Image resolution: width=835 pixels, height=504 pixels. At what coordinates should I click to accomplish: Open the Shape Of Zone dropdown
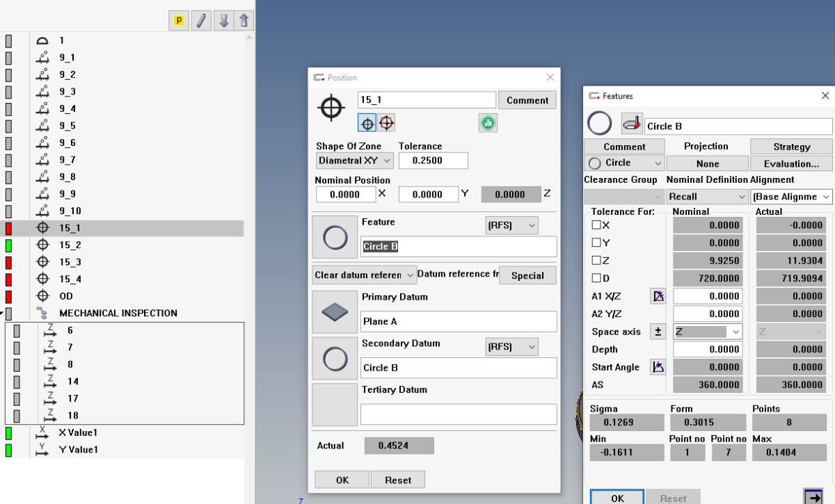(x=355, y=161)
